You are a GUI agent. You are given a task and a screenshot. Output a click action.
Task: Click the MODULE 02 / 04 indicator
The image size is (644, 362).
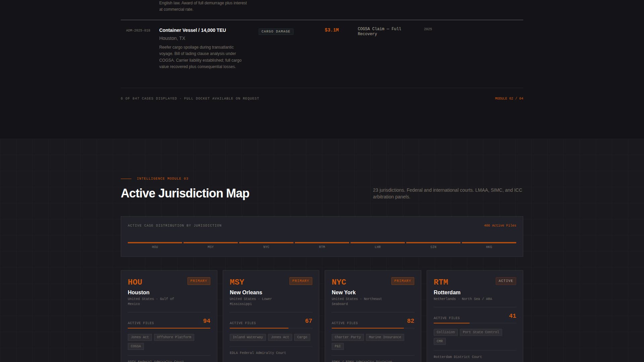click(509, 98)
